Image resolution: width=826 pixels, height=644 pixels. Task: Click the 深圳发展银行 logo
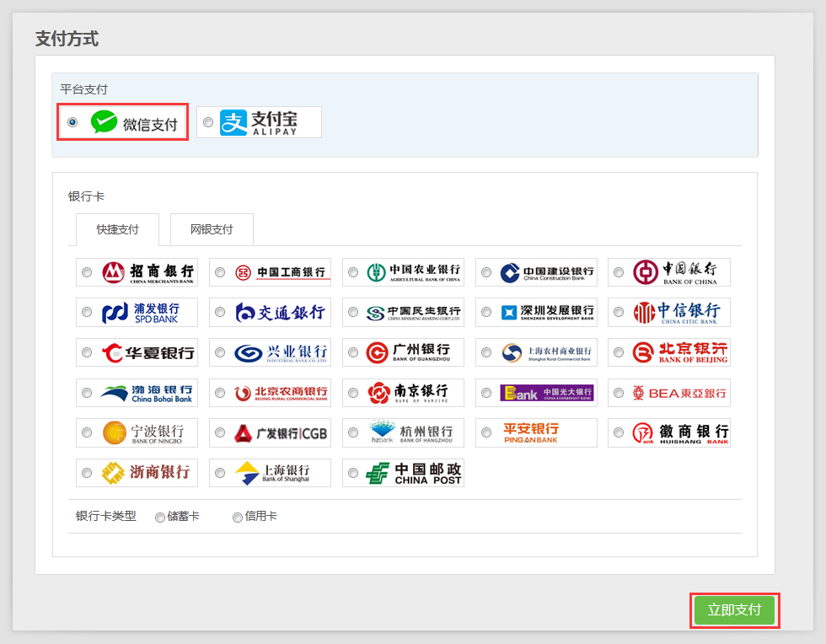tap(547, 313)
